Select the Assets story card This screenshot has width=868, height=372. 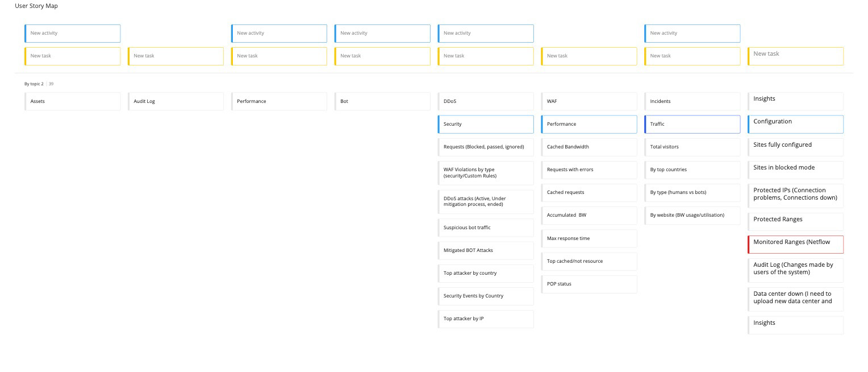73,101
